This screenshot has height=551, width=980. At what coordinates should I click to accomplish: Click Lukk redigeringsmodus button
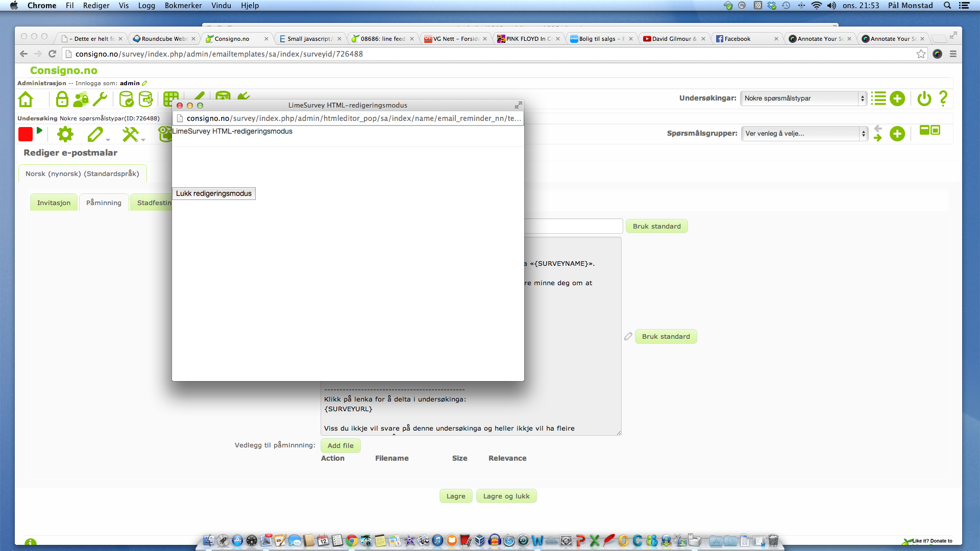[213, 194]
